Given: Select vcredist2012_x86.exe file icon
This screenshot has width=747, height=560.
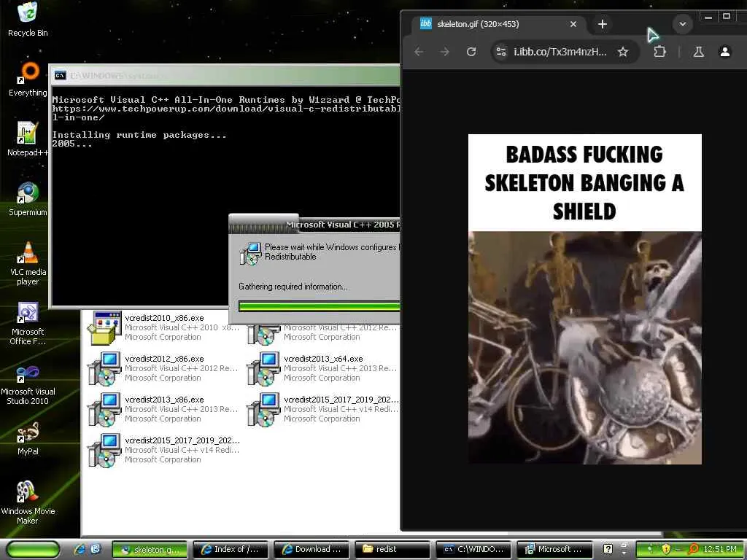Looking at the screenshot, I should pos(105,368).
